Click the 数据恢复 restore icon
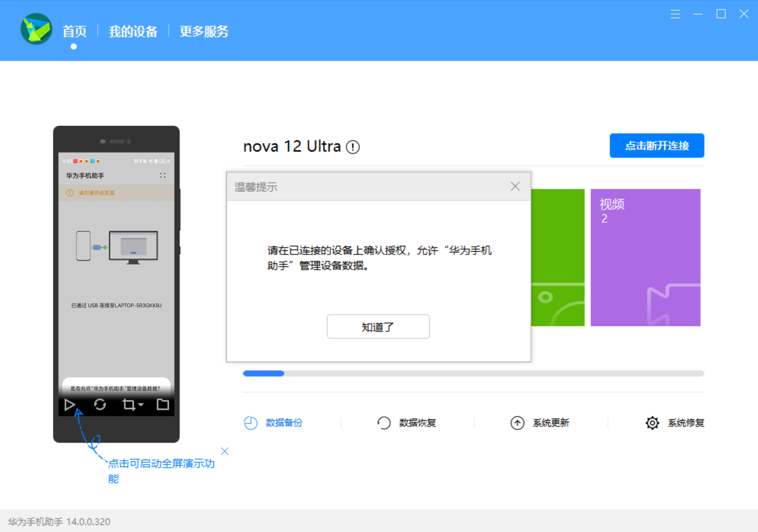This screenshot has width=758, height=532. click(x=384, y=423)
